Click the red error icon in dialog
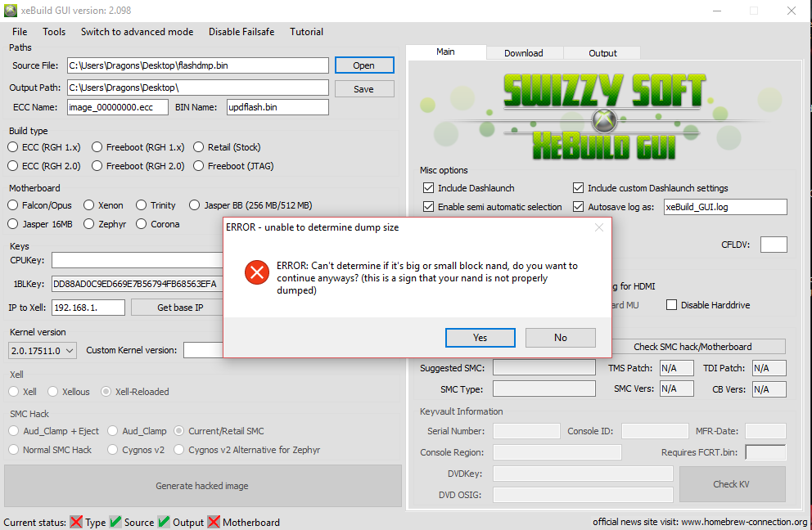The width and height of the screenshot is (812, 530). tap(257, 272)
